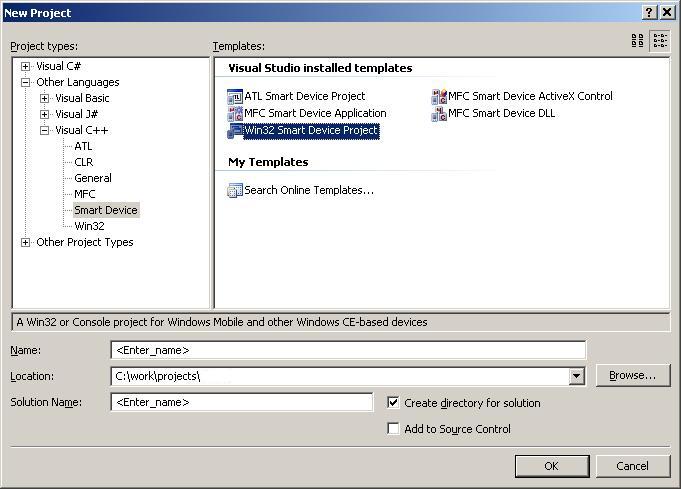Click the Browse... button
681x489 pixels.
(x=632, y=376)
